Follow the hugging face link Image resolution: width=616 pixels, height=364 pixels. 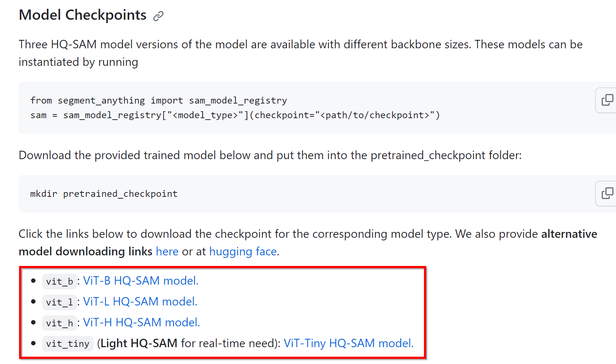coord(243,252)
